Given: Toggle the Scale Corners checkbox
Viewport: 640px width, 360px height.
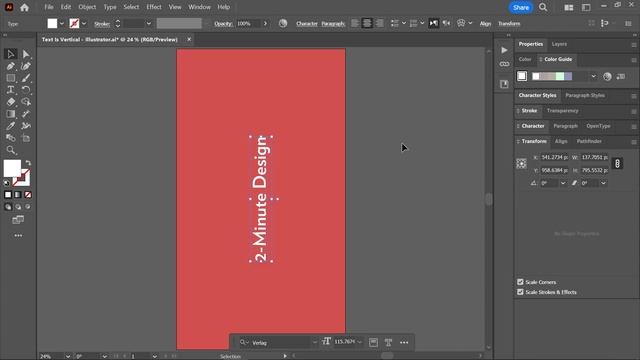Looking at the screenshot, I should coord(520,282).
